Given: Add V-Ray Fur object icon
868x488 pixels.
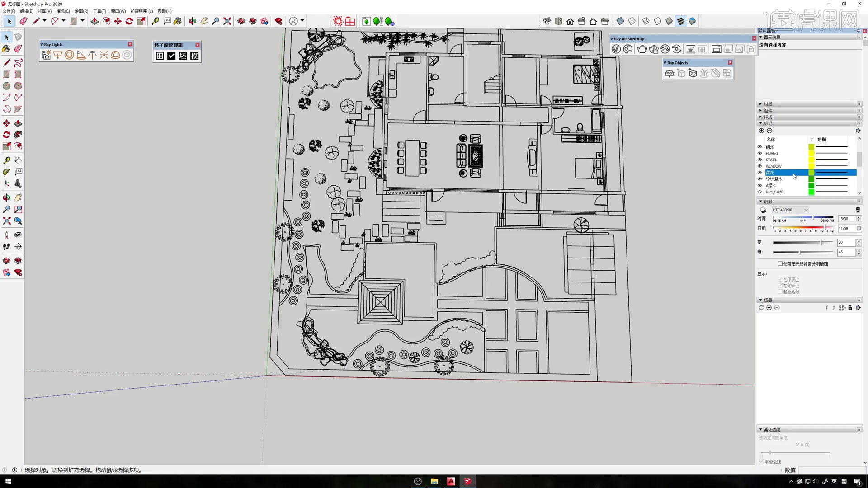Looking at the screenshot, I should pyautogui.click(x=704, y=73).
